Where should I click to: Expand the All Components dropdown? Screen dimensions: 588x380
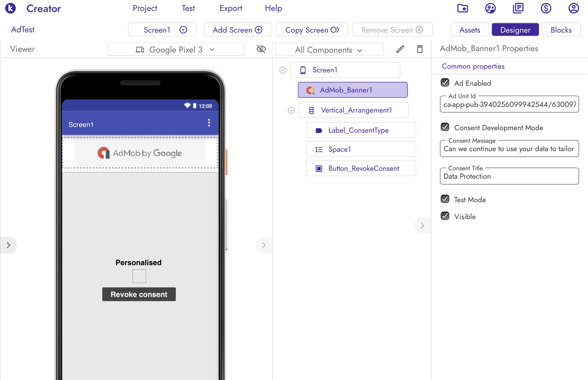(329, 50)
